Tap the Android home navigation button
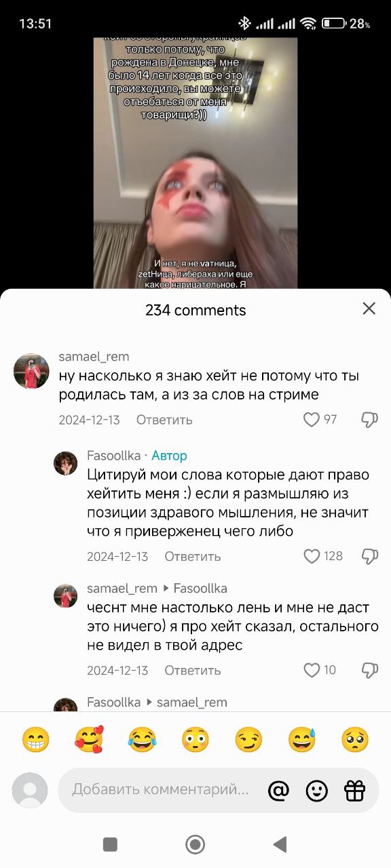This screenshot has height=868, width=391. [x=195, y=844]
